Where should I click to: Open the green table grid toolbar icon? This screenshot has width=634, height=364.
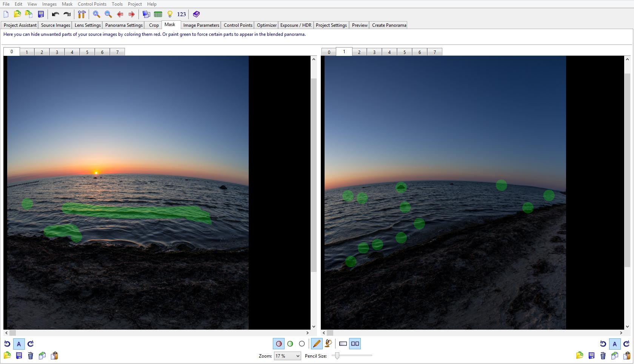click(x=158, y=14)
